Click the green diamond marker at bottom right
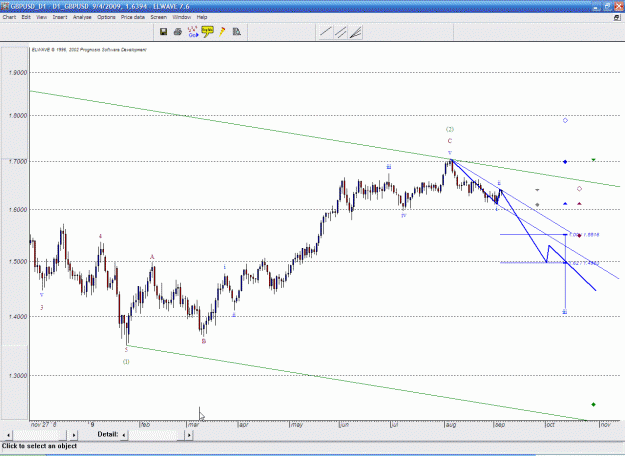Image resolution: width=625 pixels, height=456 pixels. click(x=594, y=405)
